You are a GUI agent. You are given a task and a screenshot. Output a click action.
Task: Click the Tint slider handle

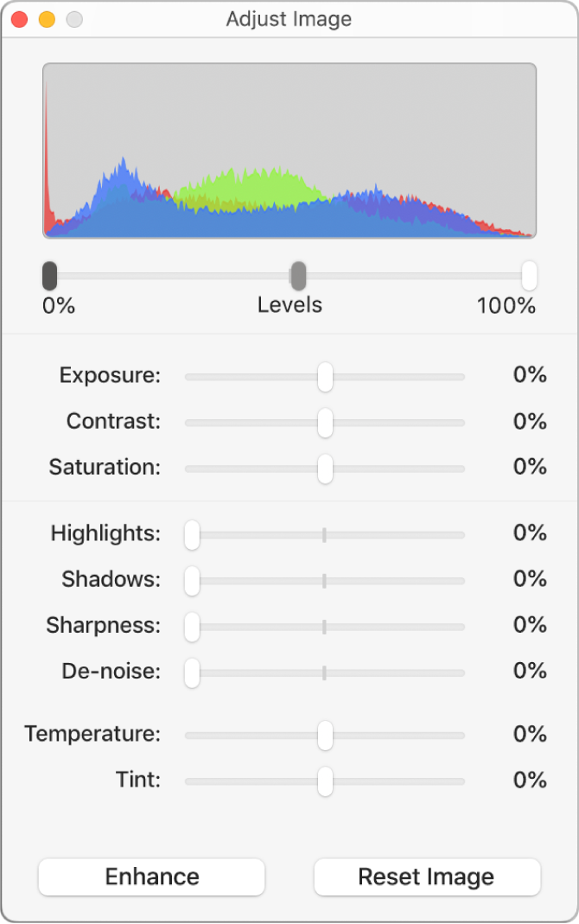coord(325,781)
